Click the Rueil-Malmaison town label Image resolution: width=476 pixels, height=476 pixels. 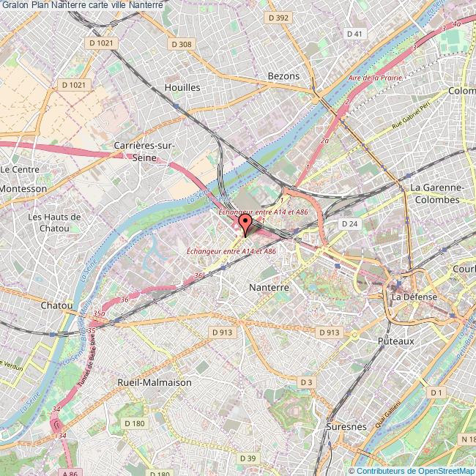[x=155, y=382]
